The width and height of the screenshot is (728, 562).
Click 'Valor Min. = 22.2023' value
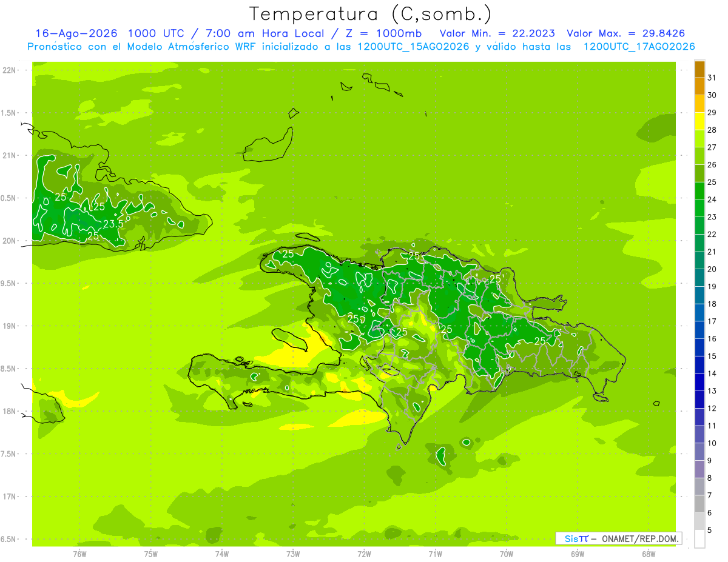(x=497, y=33)
